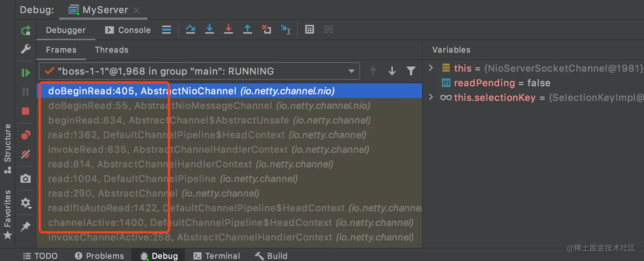
Task: Click the Run to Cursor icon
Action: pyautogui.click(x=285, y=29)
